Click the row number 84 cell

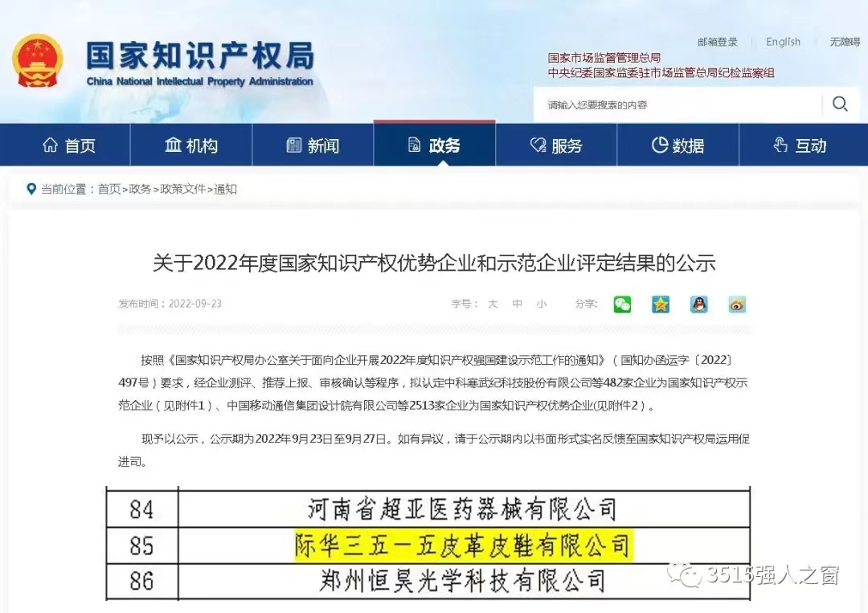tap(141, 509)
